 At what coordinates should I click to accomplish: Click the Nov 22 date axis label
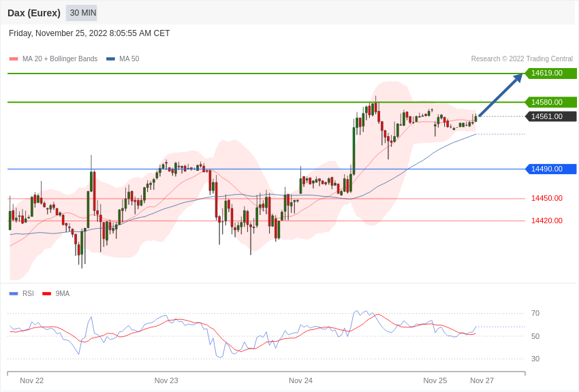[x=32, y=380]
